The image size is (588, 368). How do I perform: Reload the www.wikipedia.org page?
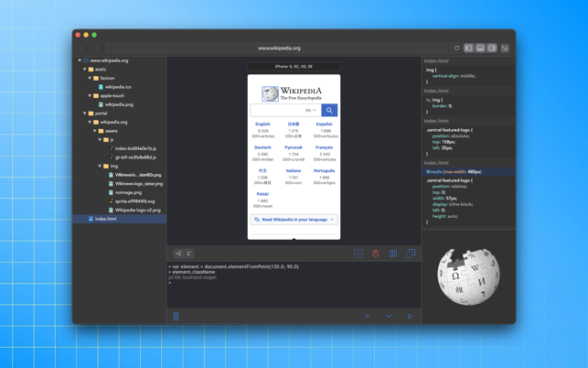click(456, 49)
